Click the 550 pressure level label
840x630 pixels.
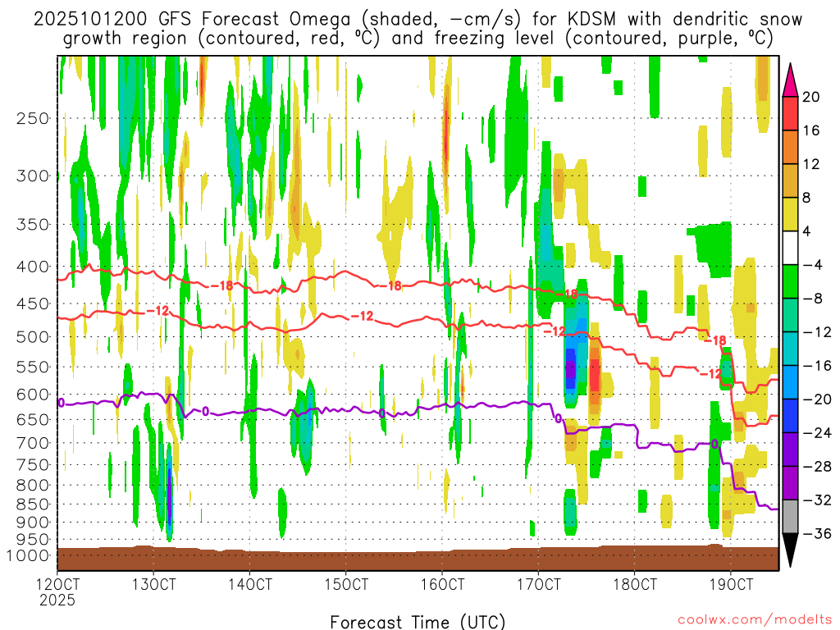(x=33, y=367)
